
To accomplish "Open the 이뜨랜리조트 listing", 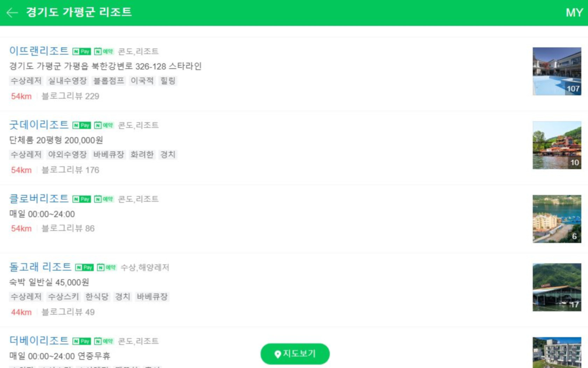I will click(x=39, y=51).
